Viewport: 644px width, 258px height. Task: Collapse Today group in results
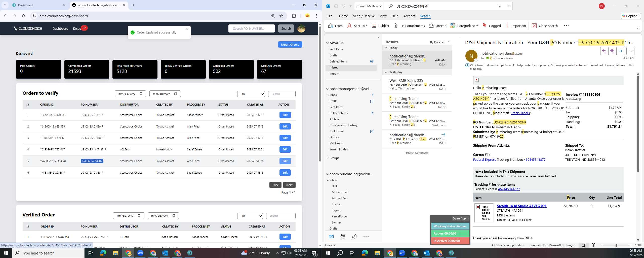coord(386,48)
